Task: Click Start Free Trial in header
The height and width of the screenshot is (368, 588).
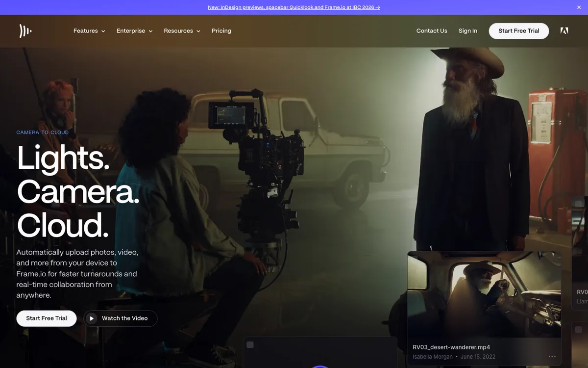Action: [519, 31]
